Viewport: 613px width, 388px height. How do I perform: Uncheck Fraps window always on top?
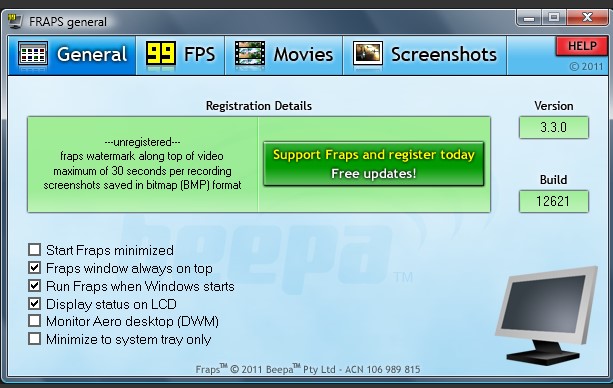(x=34, y=268)
